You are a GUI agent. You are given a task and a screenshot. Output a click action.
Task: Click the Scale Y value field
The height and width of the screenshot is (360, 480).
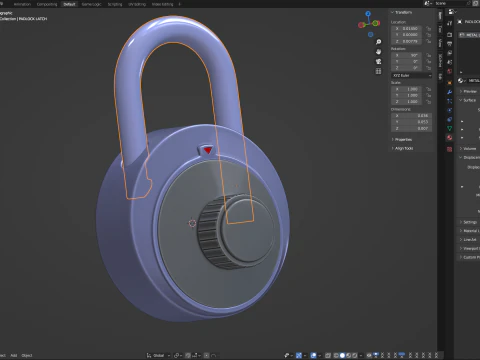point(407,95)
